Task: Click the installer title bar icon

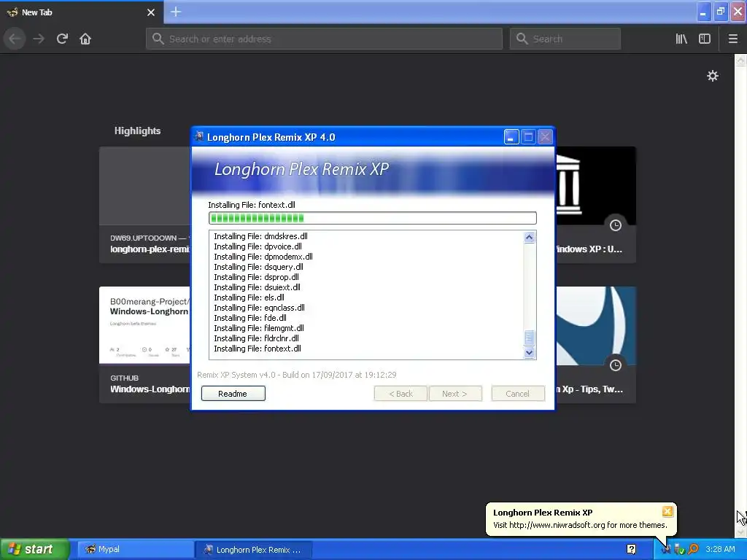Action: pos(199,136)
